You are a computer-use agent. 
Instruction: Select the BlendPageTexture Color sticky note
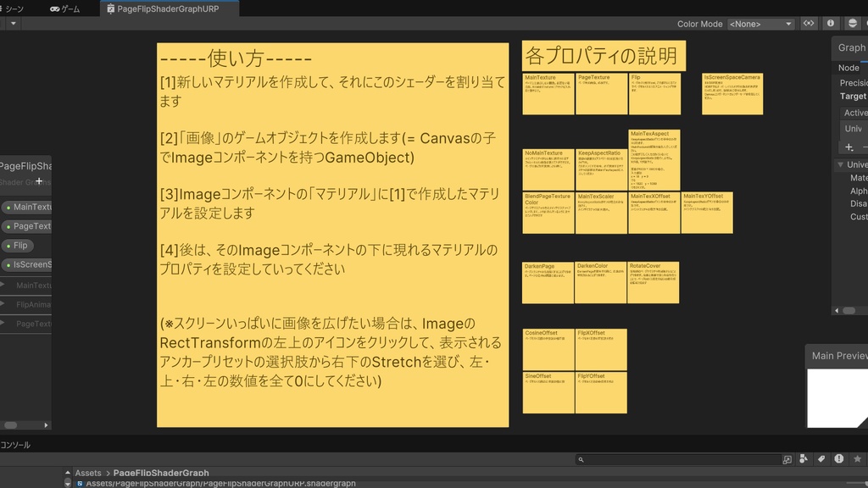[x=548, y=213]
